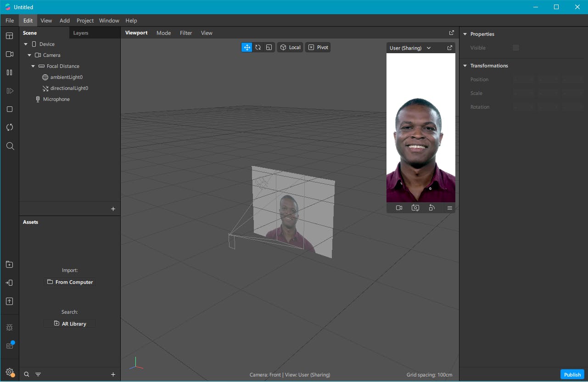Click the add-folder library icon in sidebar
588x382 pixels.
pyautogui.click(x=10, y=265)
